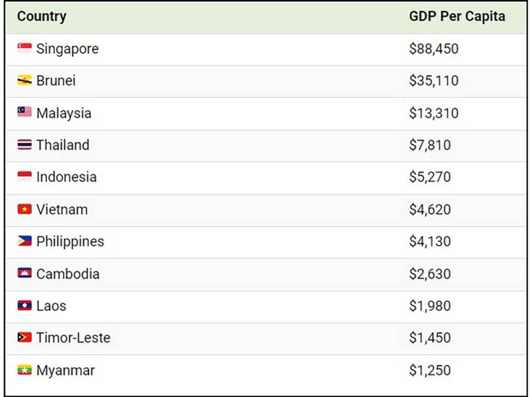
Task: Click the $1,250 value for Myanmar
Action: click(x=430, y=370)
